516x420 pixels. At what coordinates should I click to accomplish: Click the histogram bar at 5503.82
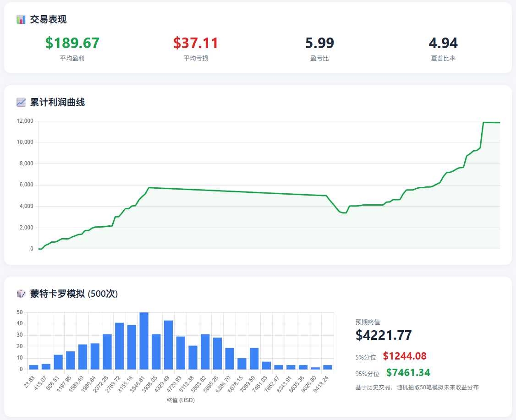(205, 352)
